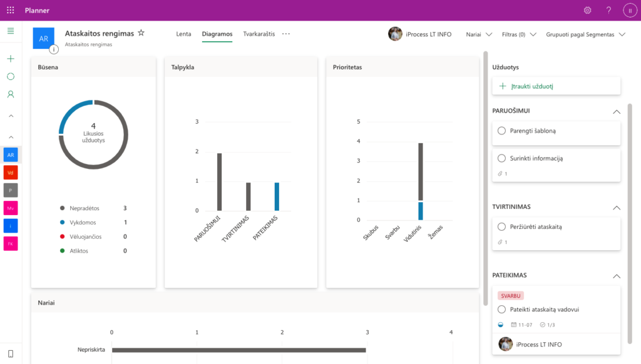
Task: Mark 'Parengti šabloną' task as complete
Action: click(501, 131)
